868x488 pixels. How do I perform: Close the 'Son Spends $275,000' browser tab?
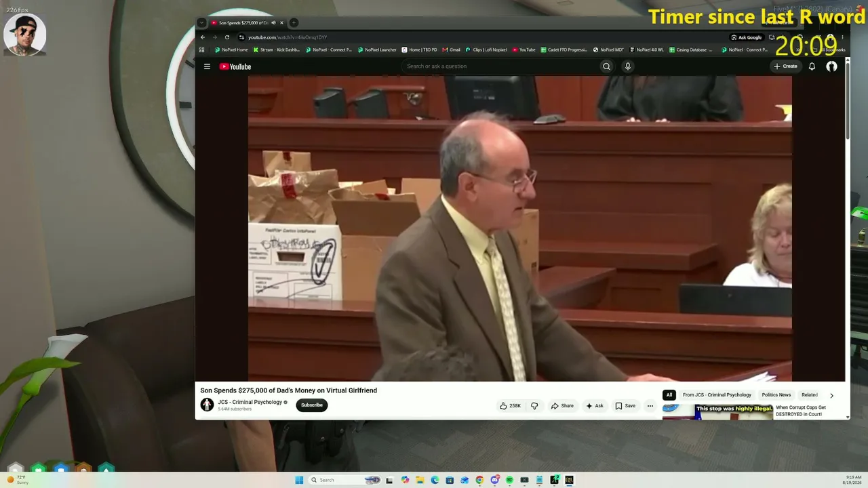pyautogui.click(x=282, y=23)
